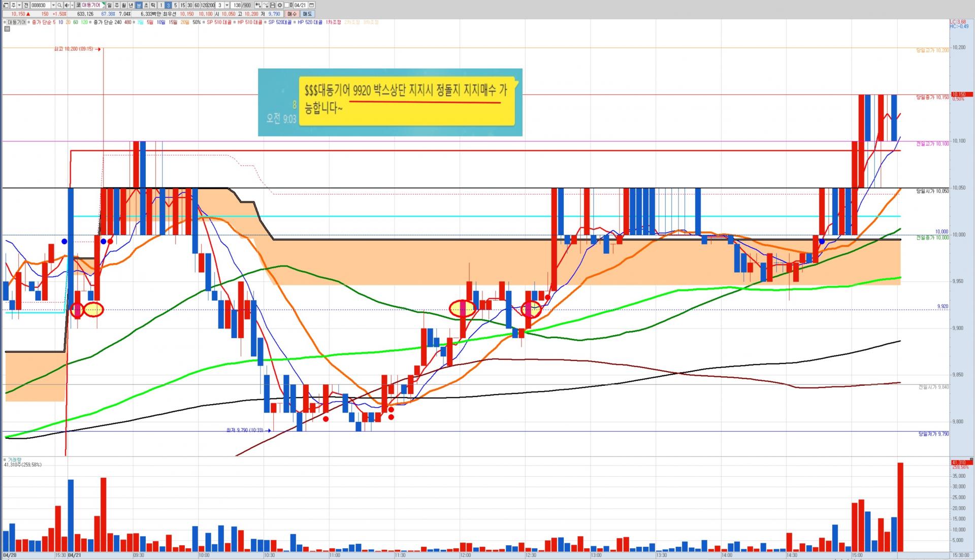Click the crosshair chart tool icon
Viewport: 975px width, 560px height.
coord(265,5)
